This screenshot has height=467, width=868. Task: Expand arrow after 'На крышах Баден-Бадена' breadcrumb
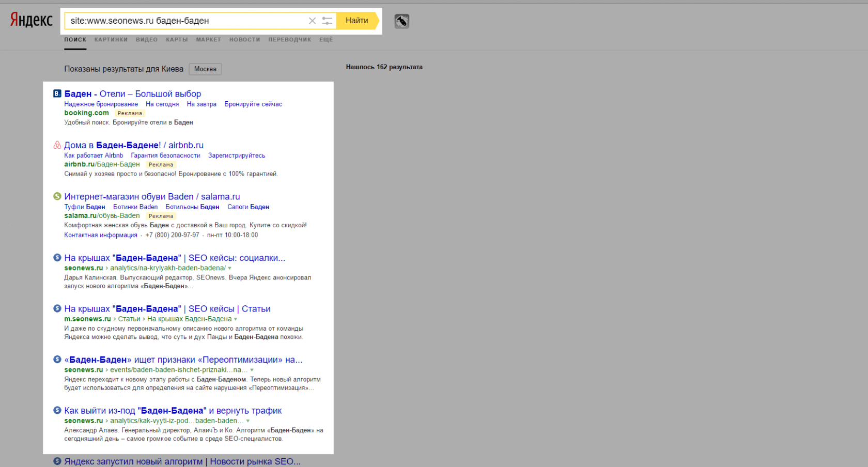pos(236,319)
